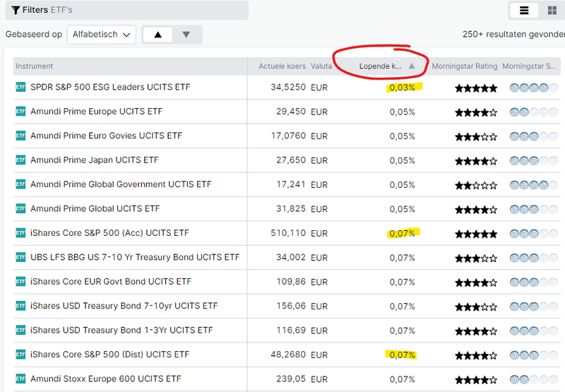Sort by Lopende kosten column arrow
The image size is (565, 392).
coord(412,66)
